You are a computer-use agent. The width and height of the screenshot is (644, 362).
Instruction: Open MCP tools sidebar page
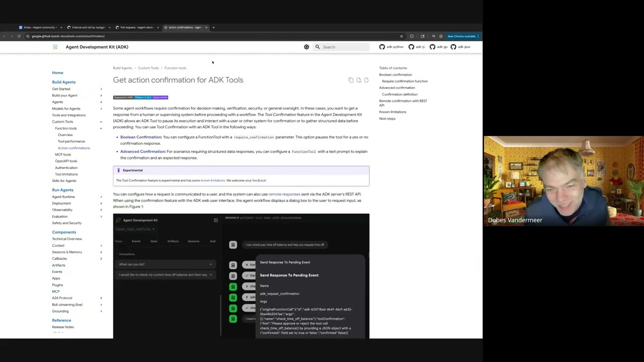(63, 154)
